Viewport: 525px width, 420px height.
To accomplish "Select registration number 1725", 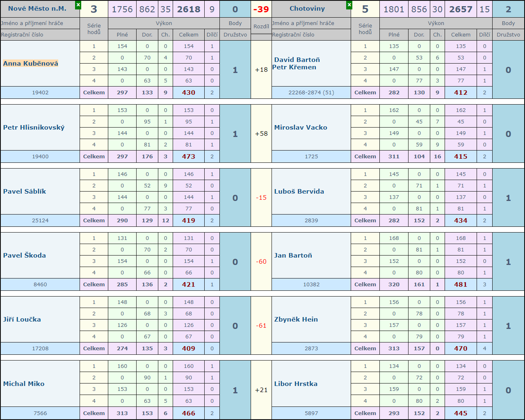I will coord(311,157).
